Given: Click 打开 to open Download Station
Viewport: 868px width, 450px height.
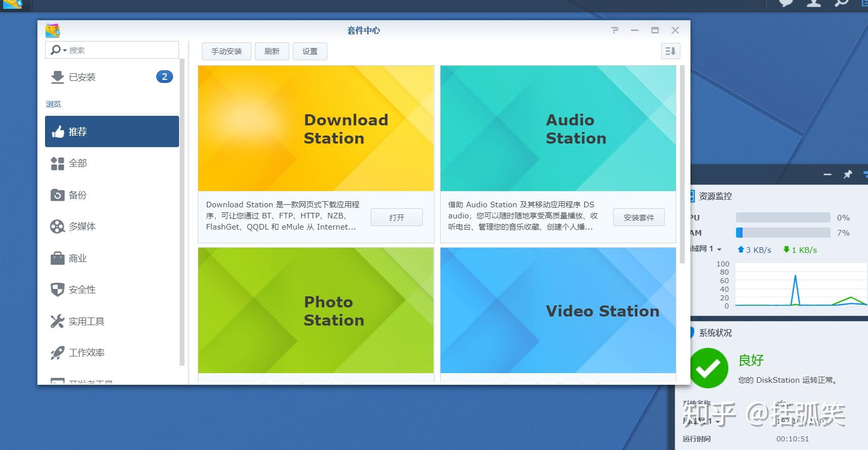Looking at the screenshot, I should (397, 217).
